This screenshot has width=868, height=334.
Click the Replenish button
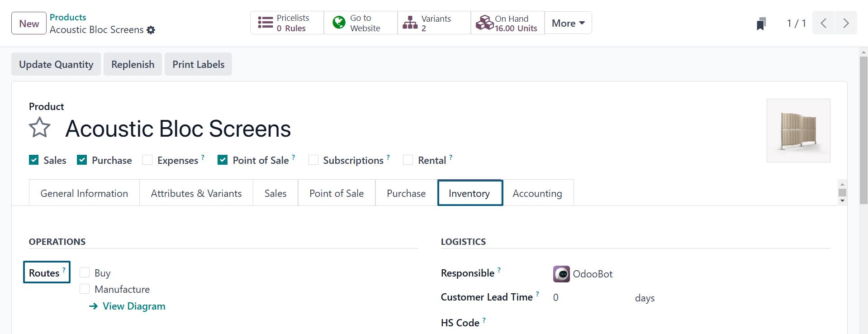pos(133,64)
